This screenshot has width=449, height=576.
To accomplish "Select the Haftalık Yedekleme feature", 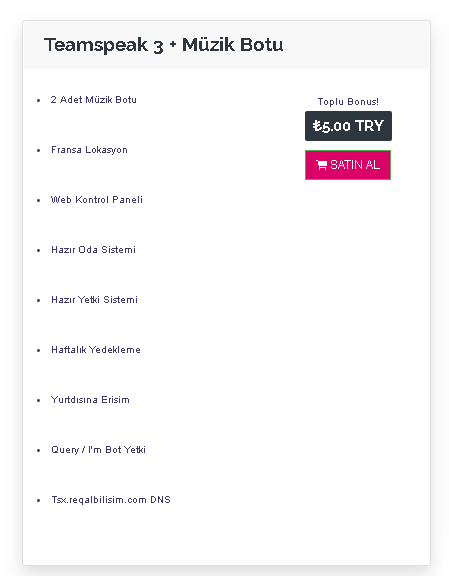I will pos(96,350).
